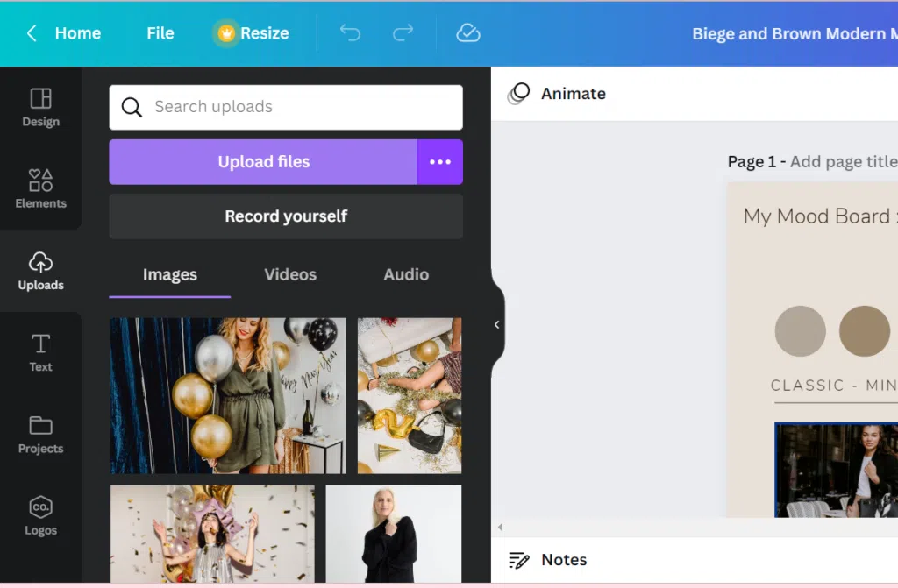Click the Biege and Brown Modern design title
This screenshot has height=588, width=898.
795,34
